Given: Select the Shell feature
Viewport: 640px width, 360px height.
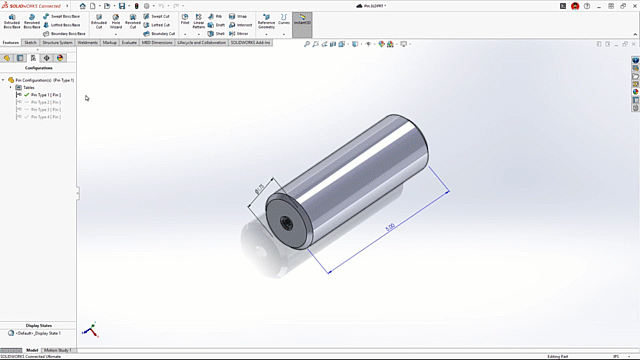Looking at the screenshot, I should 216,33.
